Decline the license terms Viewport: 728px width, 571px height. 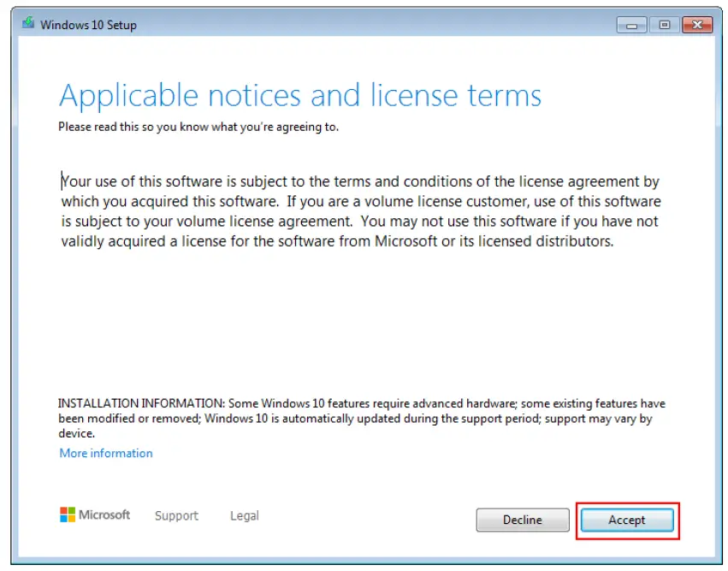tap(522, 520)
